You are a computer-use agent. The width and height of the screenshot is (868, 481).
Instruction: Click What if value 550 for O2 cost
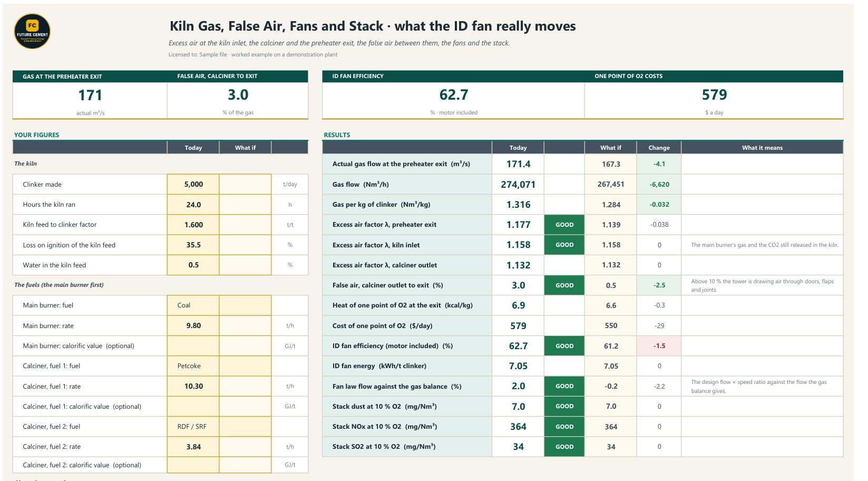coord(611,326)
